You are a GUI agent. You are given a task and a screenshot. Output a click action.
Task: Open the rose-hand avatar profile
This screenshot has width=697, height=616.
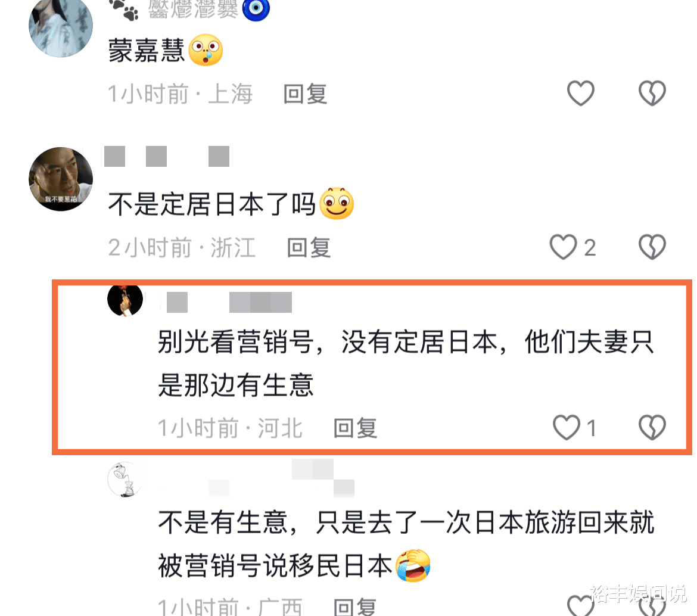coord(125,300)
